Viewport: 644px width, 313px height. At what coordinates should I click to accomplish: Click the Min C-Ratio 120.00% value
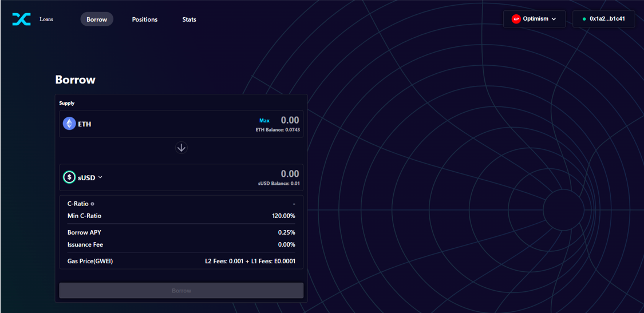(283, 216)
